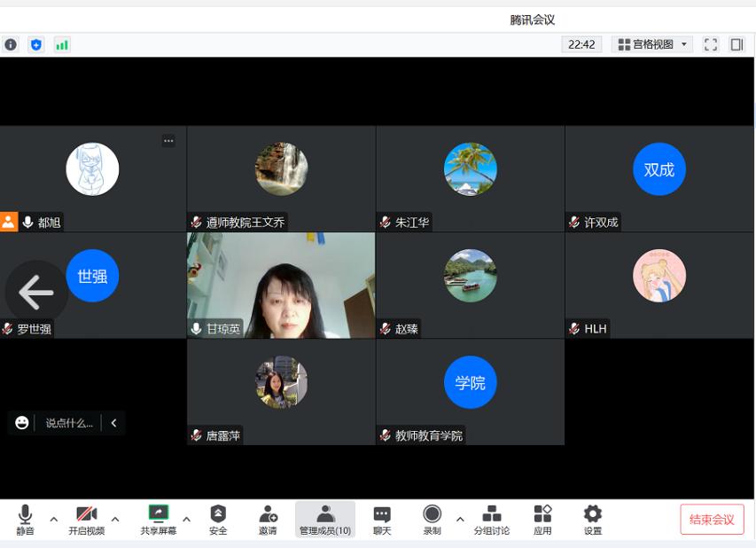The width and height of the screenshot is (756, 548).
Task: Select HLH's cartoon avatar
Action: pyautogui.click(x=659, y=276)
